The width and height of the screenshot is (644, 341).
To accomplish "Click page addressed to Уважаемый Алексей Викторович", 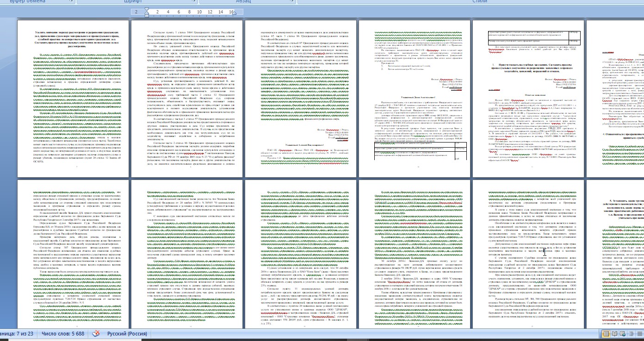I will pos(300,99).
